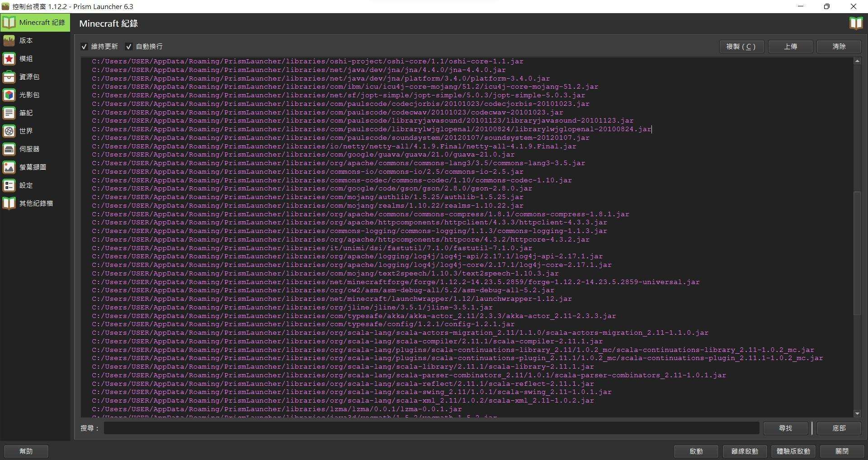Click the log line ending oshi-core-1.1.jar
This screenshot has height=460, width=868.
tap(307, 62)
